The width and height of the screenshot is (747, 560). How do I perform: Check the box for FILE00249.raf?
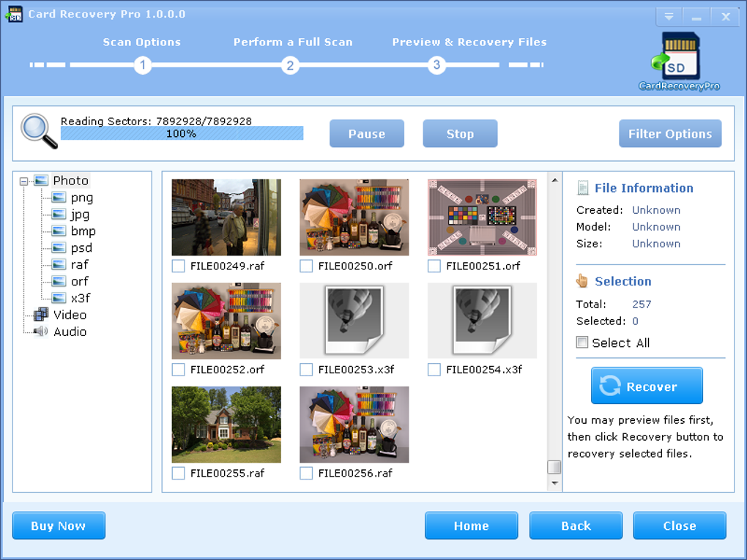[178, 266]
